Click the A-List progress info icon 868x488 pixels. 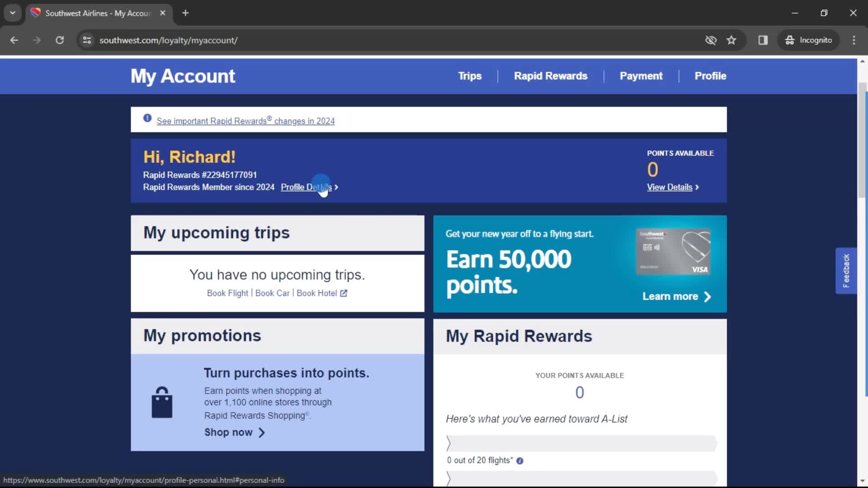(520, 460)
